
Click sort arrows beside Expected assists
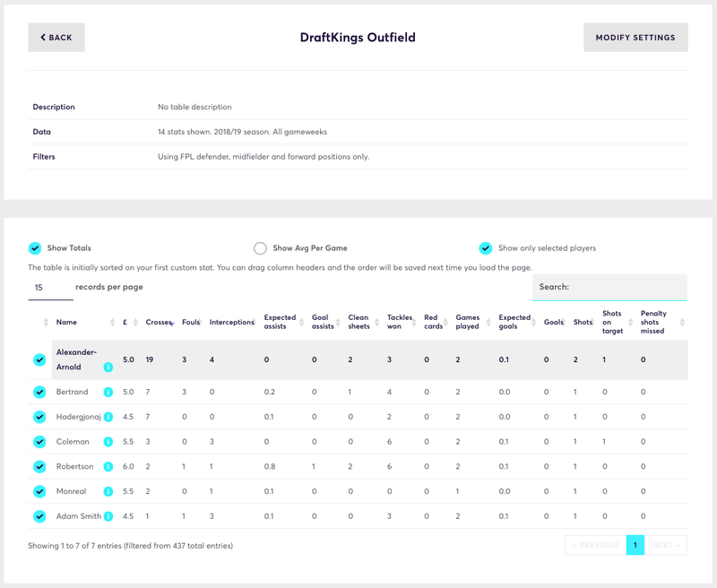click(301, 323)
